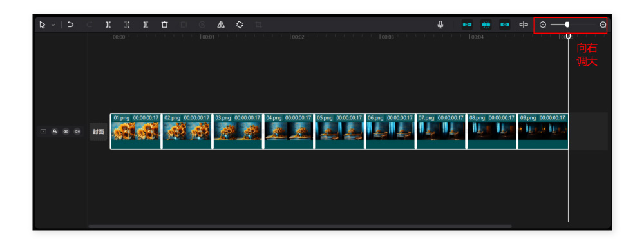Click the reverse playback icon
The width and height of the screenshot is (644, 245).
pos(202,24)
